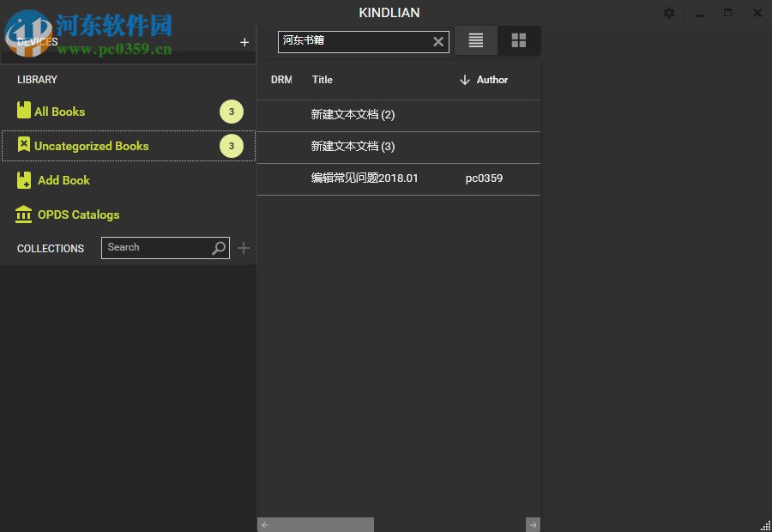The height and width of the screenshot is (532, 772).
Task: Reverse Author sort with the arrow
Action: coord(464,80)
